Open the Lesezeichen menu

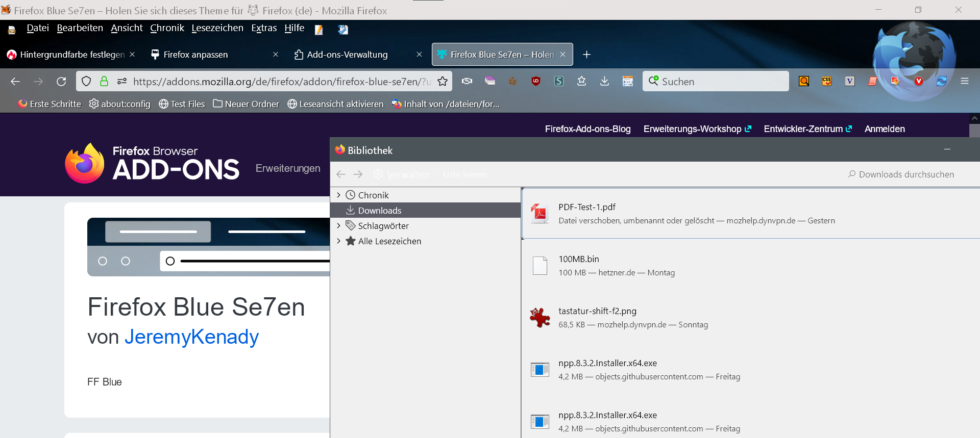pos(217,28)
